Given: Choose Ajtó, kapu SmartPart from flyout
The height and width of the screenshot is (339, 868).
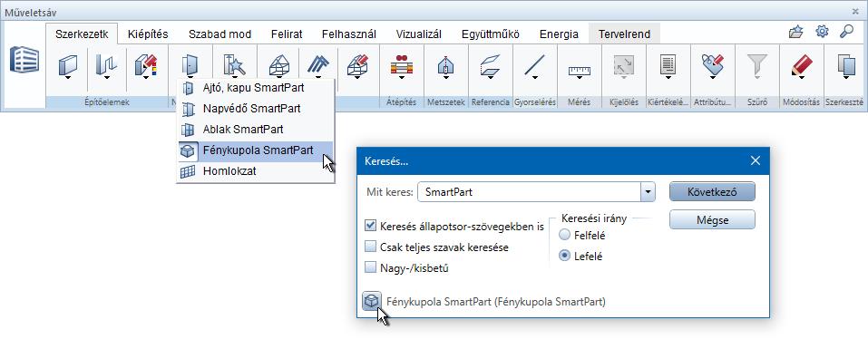Looking at the screenshot, I should pos(255,88).
